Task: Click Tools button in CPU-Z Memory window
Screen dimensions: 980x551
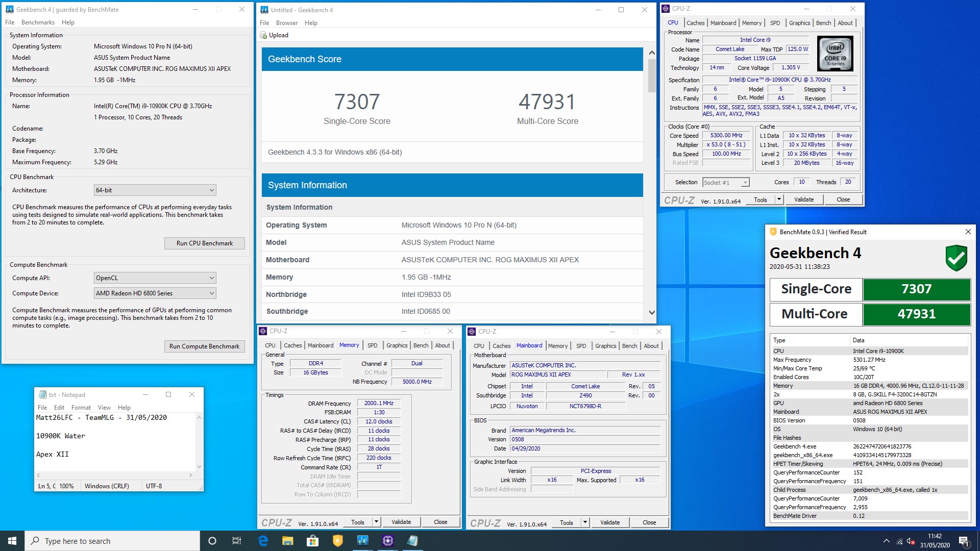Action: 357,522
